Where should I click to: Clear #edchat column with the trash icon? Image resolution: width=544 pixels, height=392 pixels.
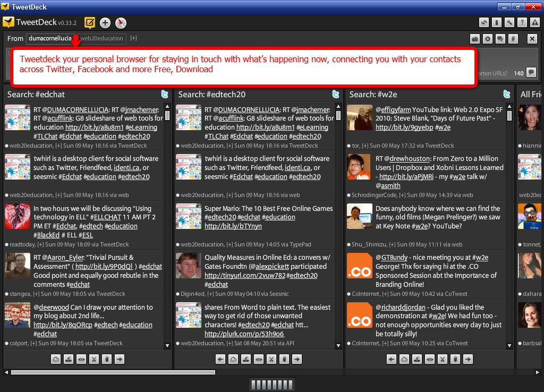coord(107,360)
